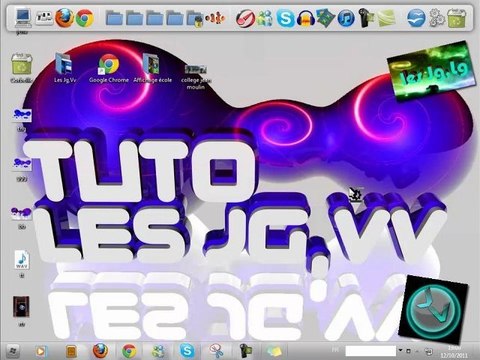Select the WAV audio file on the desktop

click(22, 263)
